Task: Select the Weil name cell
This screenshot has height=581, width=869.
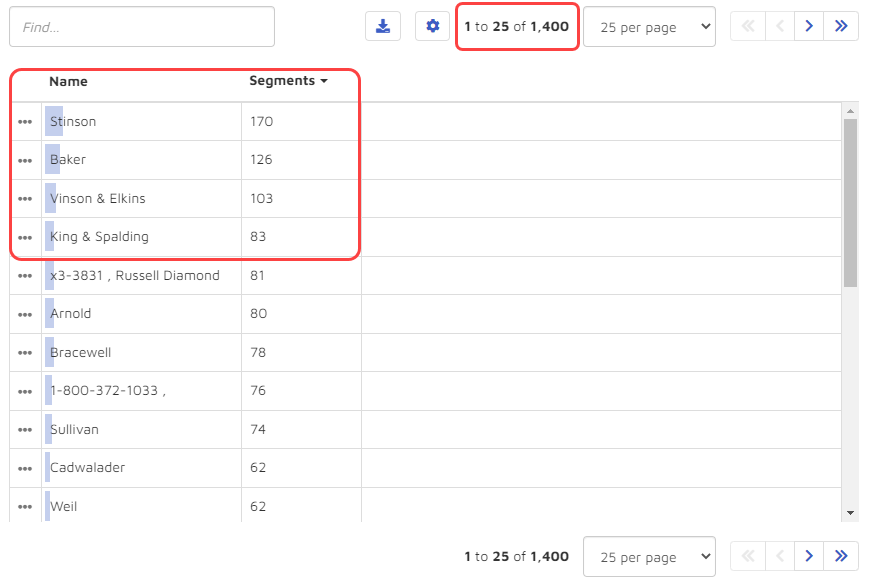Action: [x=141, y=506]
